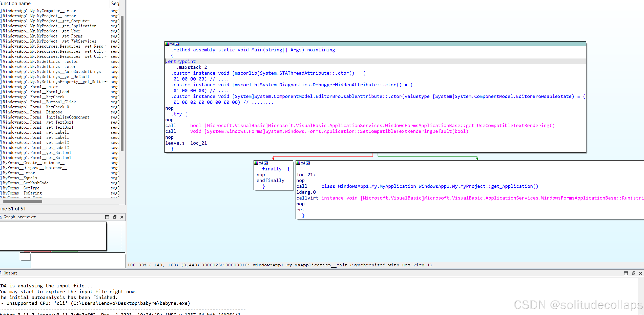Click the loc_21 node's edit comment icon
The height and width of the screenshot is (315, 644).
tap(303, 163)
